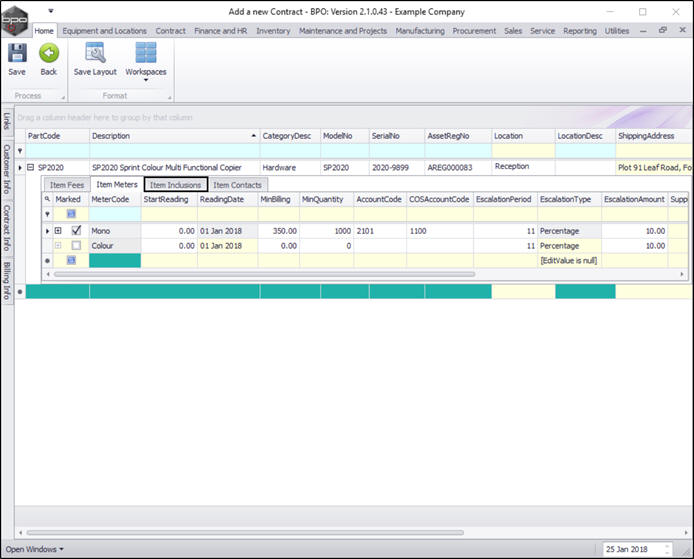Image resolution: width=694 pixels, height=559 pixels.
Task: Open the Billing Info side panel
Action: 7,281
